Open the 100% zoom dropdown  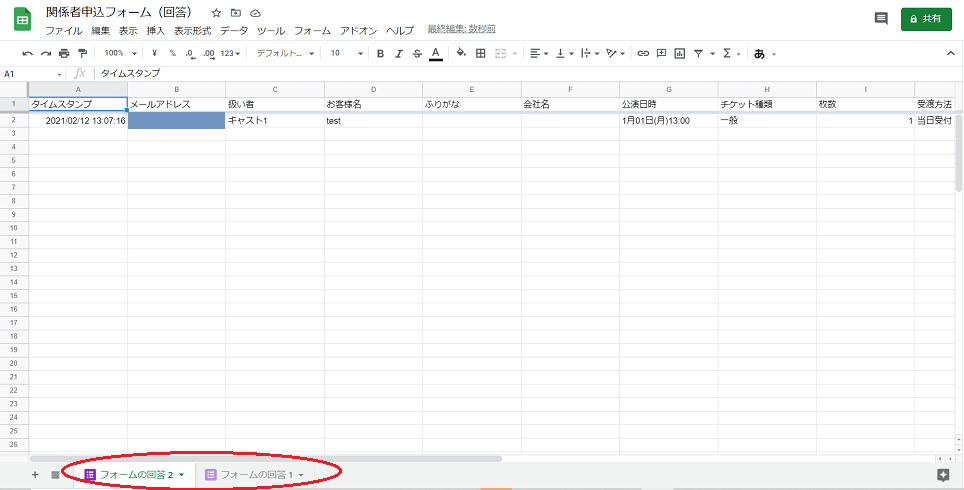(120, 53)
